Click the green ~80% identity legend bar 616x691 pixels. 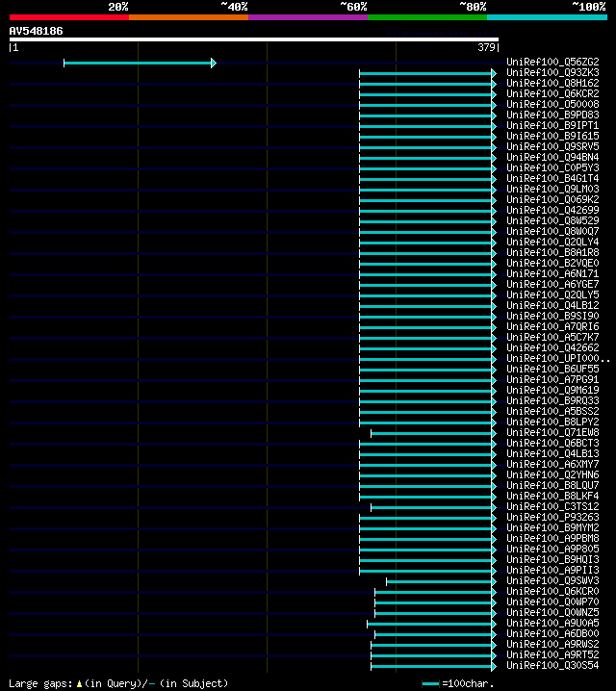click(x=427, y=17)
